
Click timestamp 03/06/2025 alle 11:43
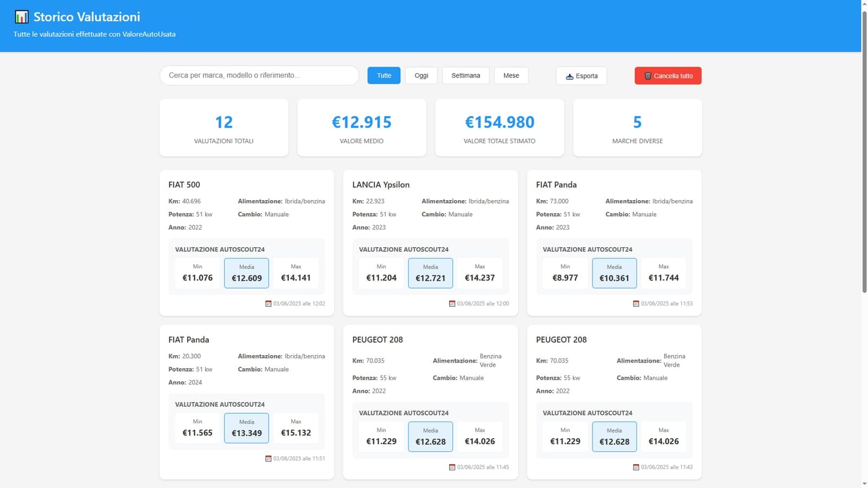pos(667,467)
